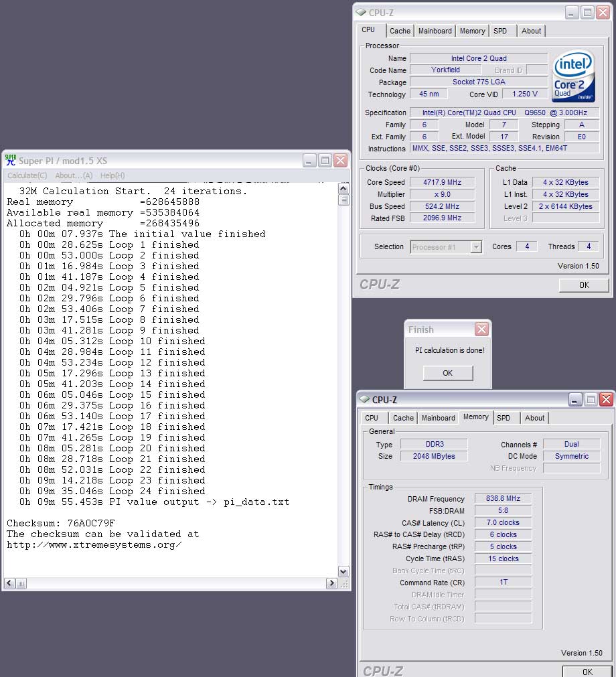
Task: Click OK in the bottom CPU-Z window
Action: [587, 672]
